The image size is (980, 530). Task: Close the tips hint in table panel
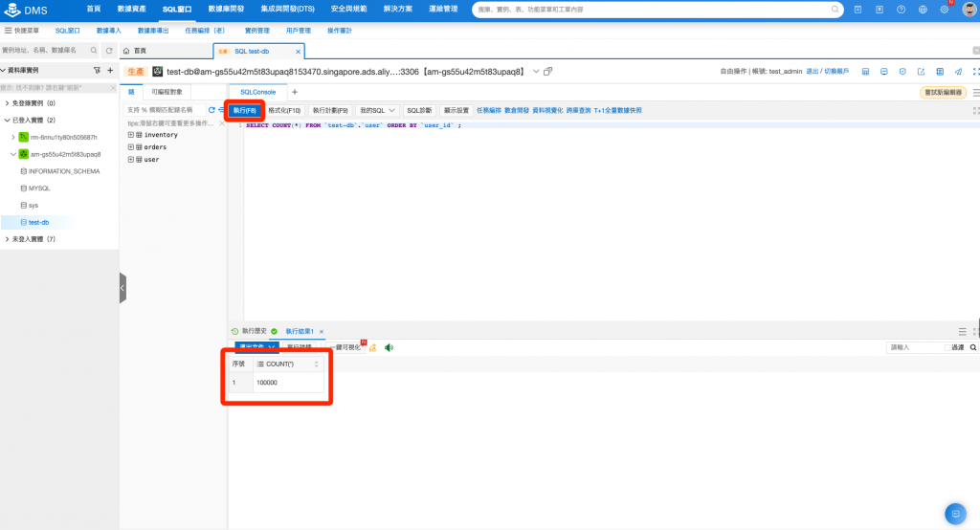[222, 123]
